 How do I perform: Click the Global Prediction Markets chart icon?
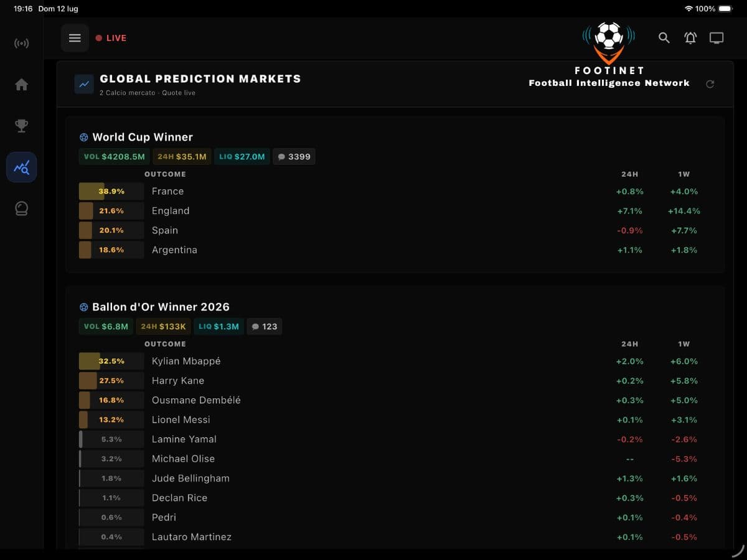[x=84, y=84]
